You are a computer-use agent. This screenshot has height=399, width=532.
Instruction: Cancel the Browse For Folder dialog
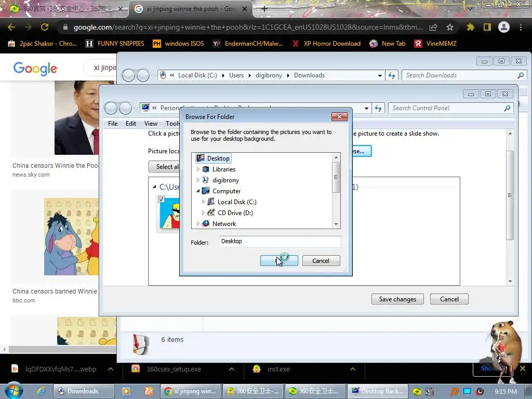point(321,261)
